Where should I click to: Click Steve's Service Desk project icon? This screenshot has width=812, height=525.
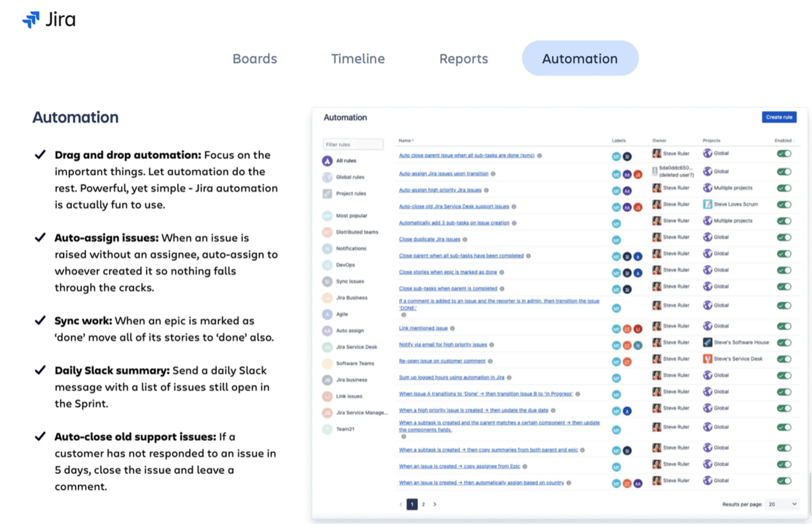708,359
